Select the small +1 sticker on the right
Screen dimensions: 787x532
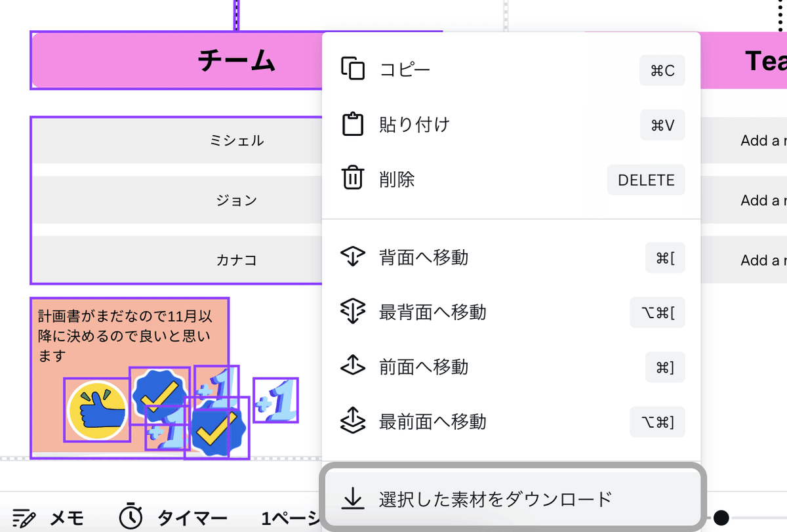click(275, 400)
